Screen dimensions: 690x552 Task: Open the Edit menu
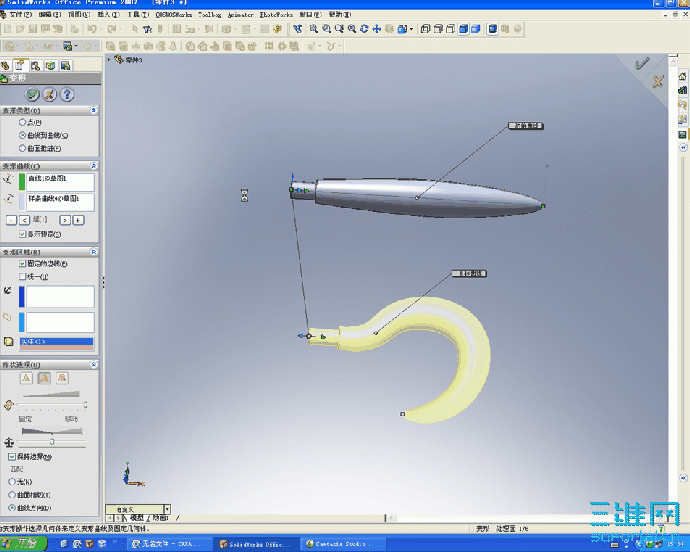pos(50,15)
